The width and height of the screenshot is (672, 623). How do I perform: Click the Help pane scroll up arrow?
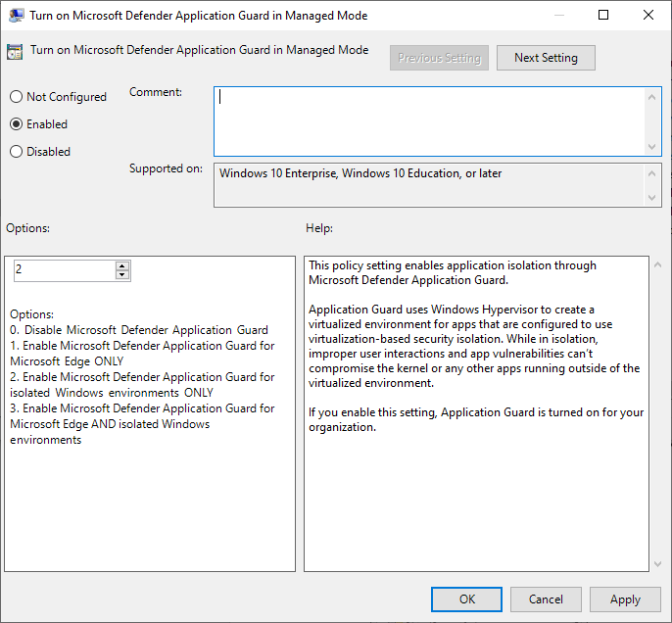[x=657, y=264]
